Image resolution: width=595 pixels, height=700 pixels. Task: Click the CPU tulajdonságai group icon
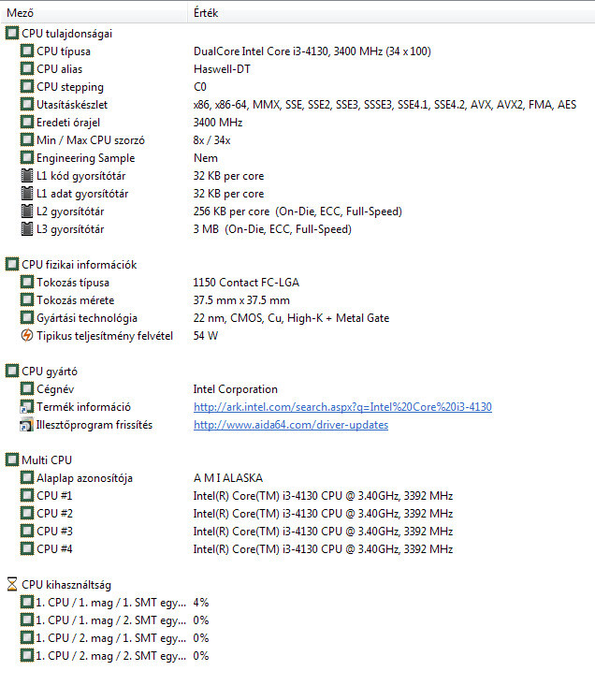(12, 34)
